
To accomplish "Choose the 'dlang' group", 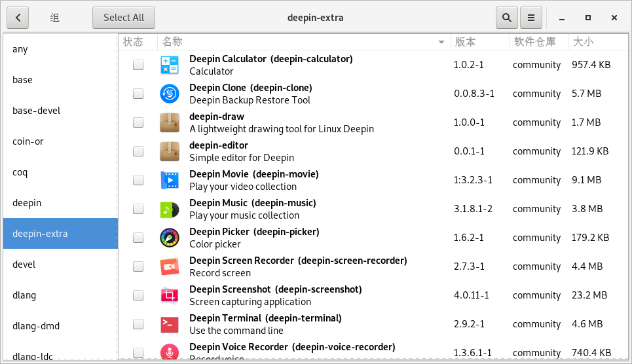I will 60,295.
